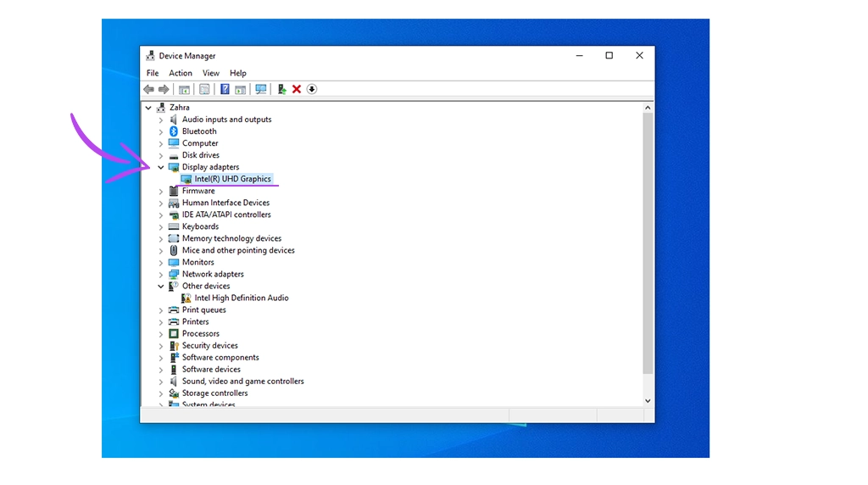Click the Firmware category icon
The width and height of the screenshot is (868, 485).
pyautogui.click(x=173, y=191)
